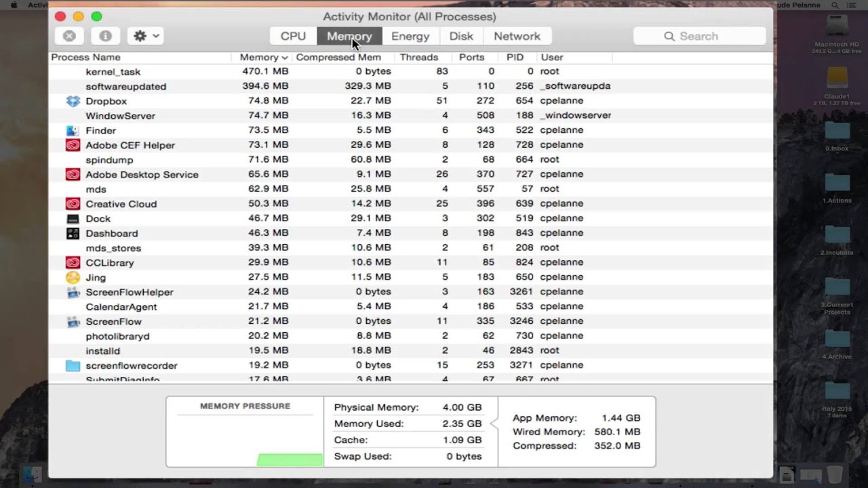Select the Creative Cloud process icon

pyautogui.click(x=73, y=204)
